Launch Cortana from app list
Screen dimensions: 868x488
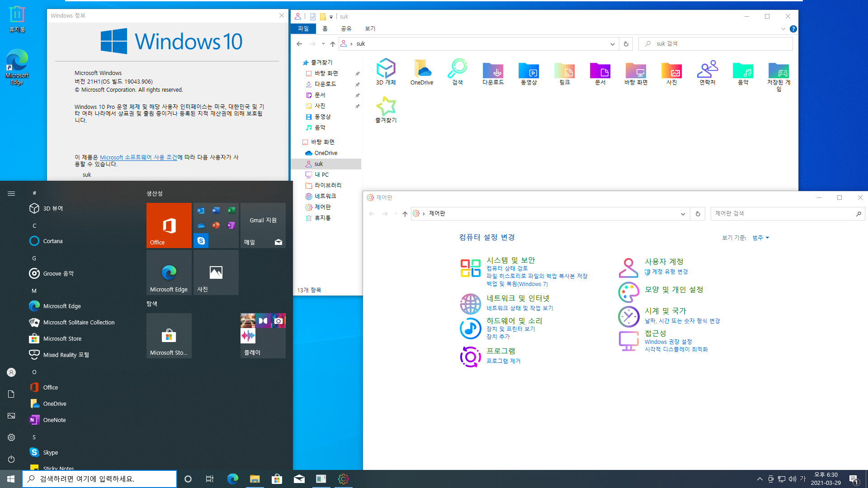(x=46, y=241)
